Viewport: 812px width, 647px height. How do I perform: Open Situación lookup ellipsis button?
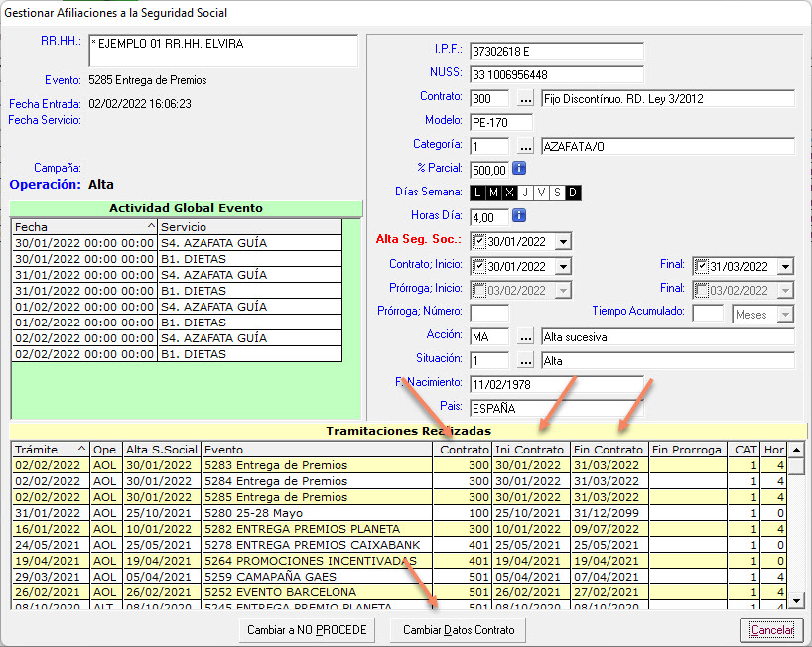coord(526,361)
